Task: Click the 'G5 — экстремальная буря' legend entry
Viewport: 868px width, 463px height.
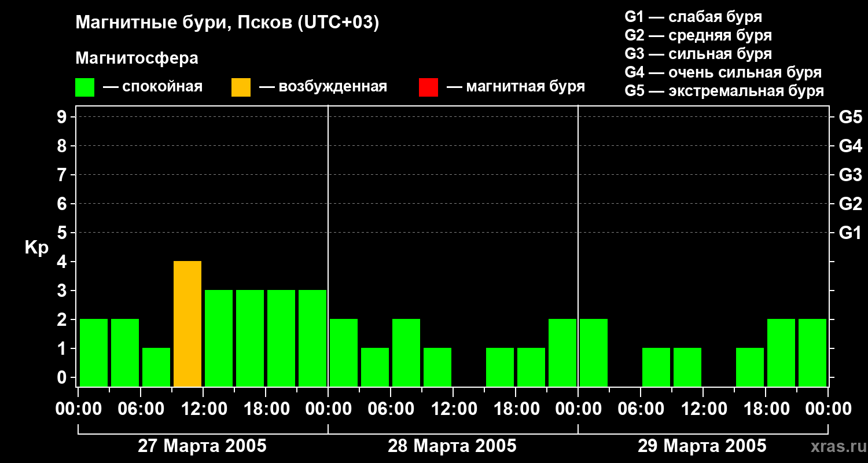Action: pyautogui.click(x=724, y=91)
